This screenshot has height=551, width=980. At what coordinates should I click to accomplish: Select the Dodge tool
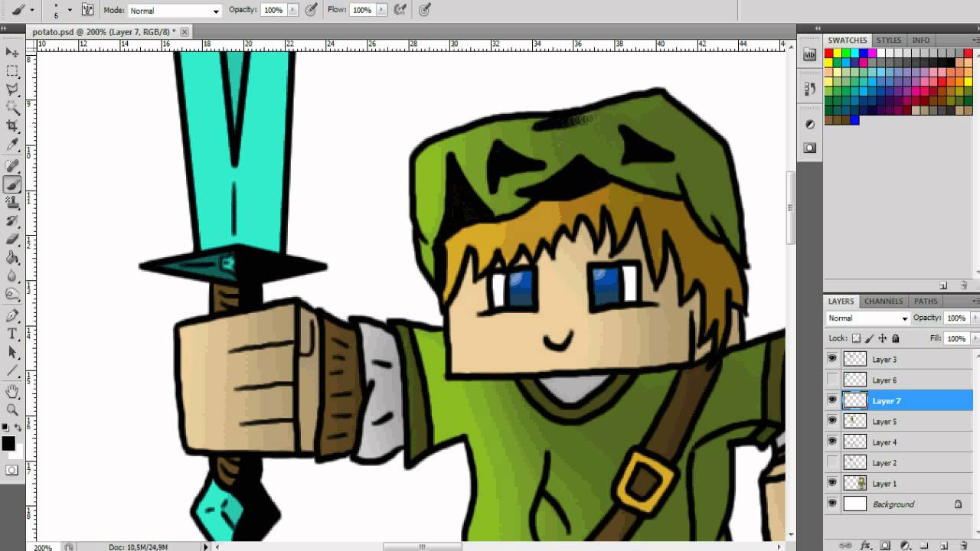tap(12, 295)
